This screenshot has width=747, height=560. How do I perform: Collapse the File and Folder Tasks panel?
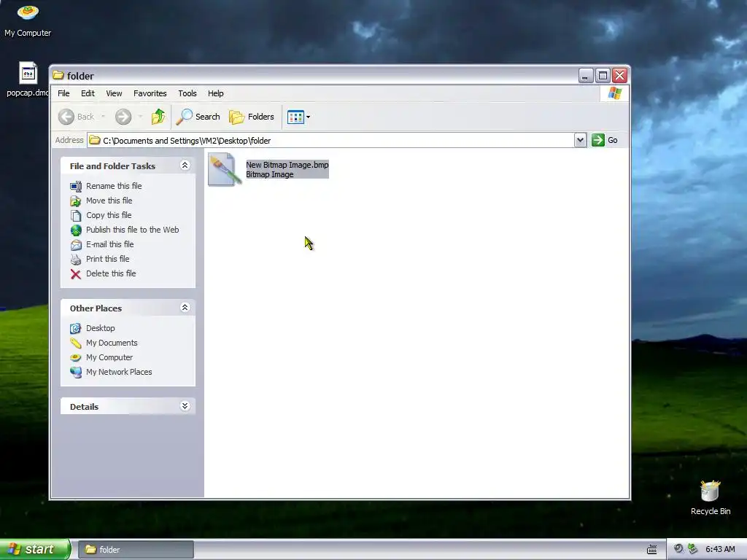pyautogui.click(x=185, y=166)
